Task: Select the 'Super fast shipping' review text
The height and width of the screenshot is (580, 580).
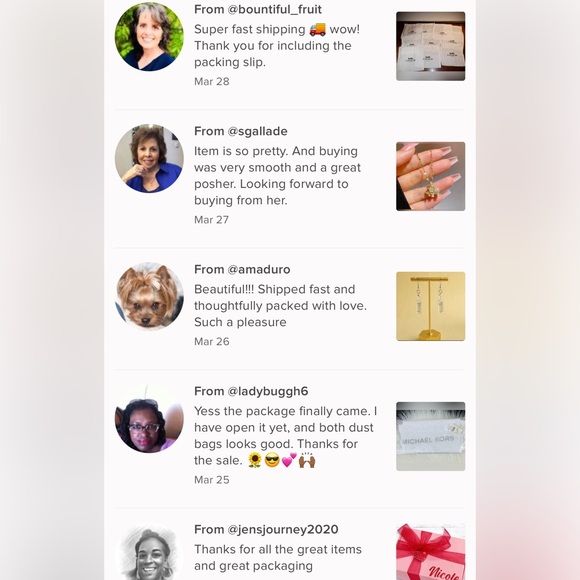Action: tap(277, 46)
